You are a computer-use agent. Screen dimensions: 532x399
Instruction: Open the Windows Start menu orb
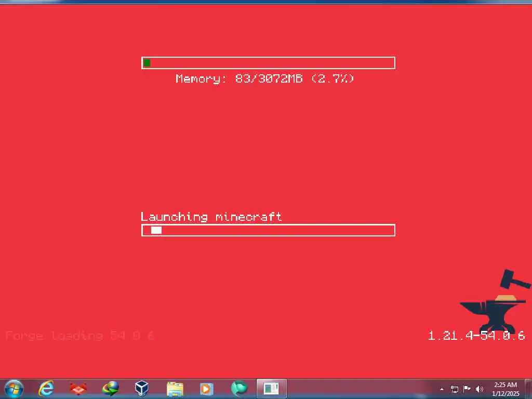(x=14, y=389)
